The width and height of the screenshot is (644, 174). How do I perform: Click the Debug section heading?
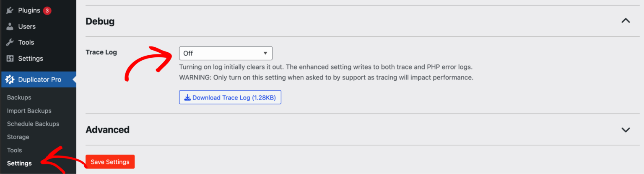tap(100, 21)
